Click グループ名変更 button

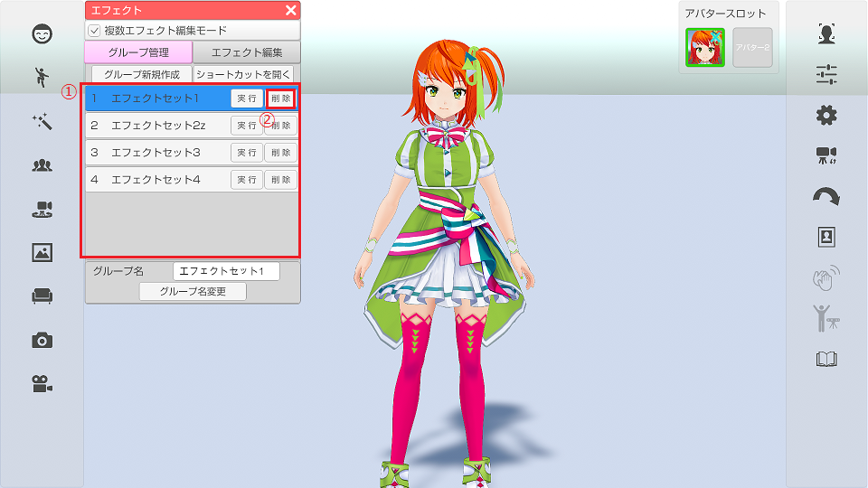193,292
